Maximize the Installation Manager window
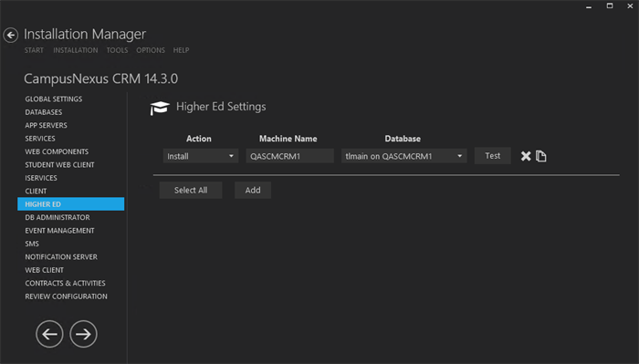This screenshot has height=364, width=639. pos(610,6)
